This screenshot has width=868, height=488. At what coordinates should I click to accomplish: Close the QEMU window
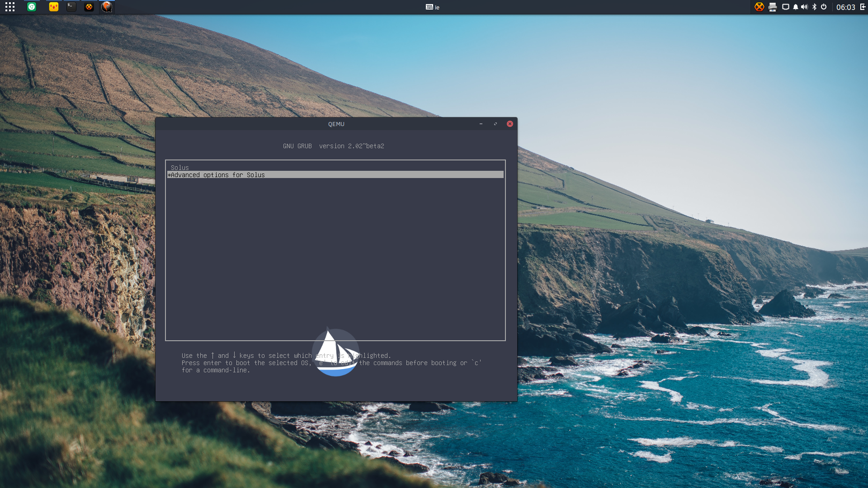click(510, 124)
